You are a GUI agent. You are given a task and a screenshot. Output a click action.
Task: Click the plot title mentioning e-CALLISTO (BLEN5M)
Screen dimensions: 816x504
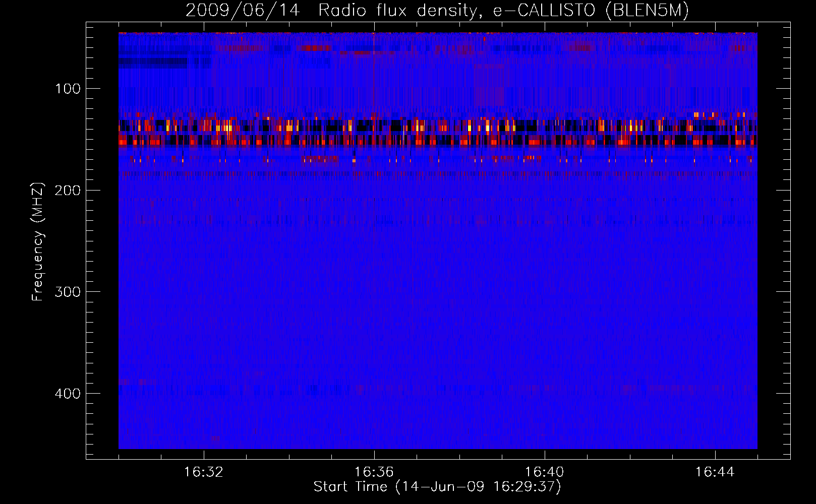pos(437,11)
